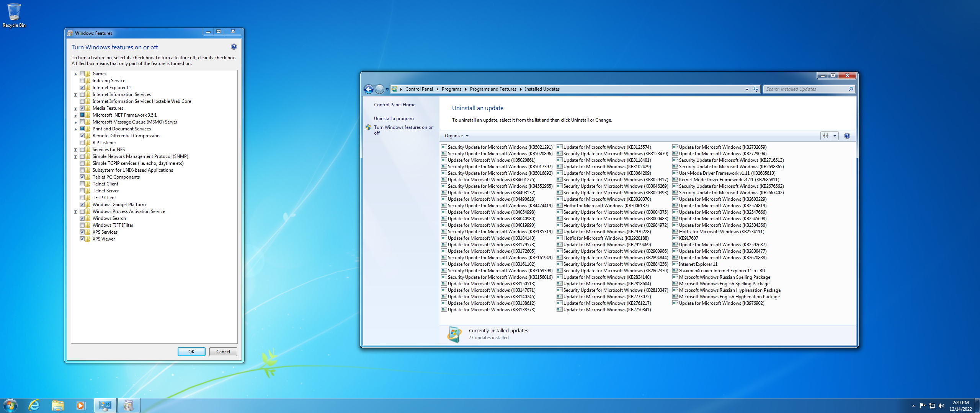This screenshot has height=413, width=980.
Task: Expand Microsoft .NET Framework 3.5.1 node
Action: coord(76,115)
